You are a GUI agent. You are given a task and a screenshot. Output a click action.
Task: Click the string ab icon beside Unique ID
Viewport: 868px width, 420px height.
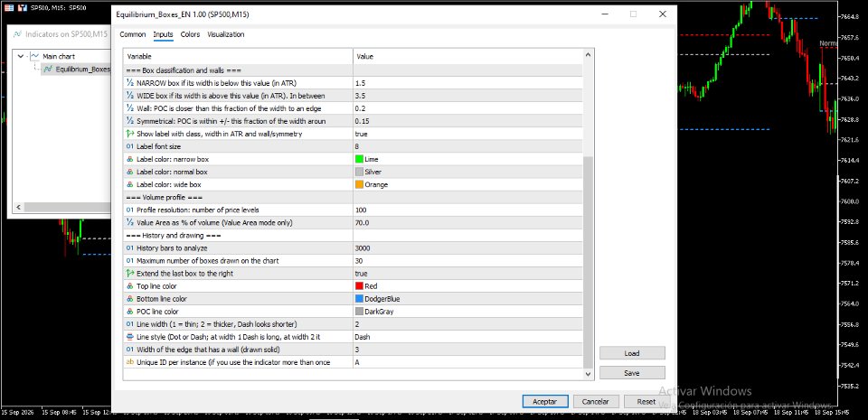click(x=130, y=362)
